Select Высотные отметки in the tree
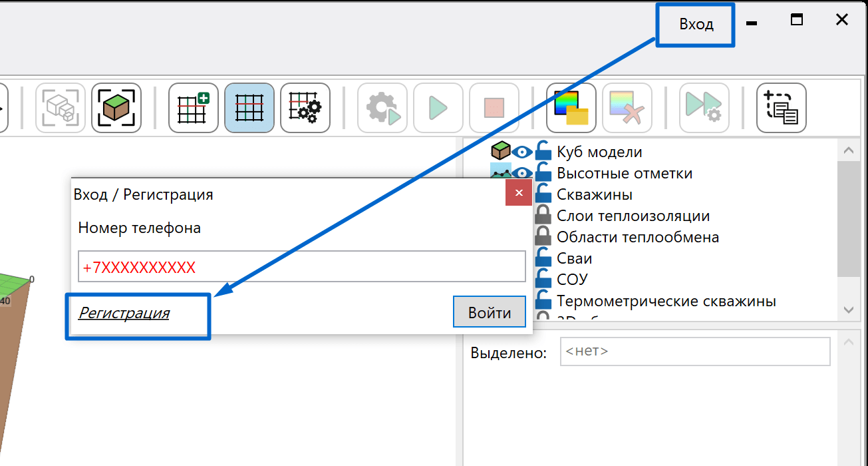The width and height of the screenshot is (868, 466). click(625, 173)
